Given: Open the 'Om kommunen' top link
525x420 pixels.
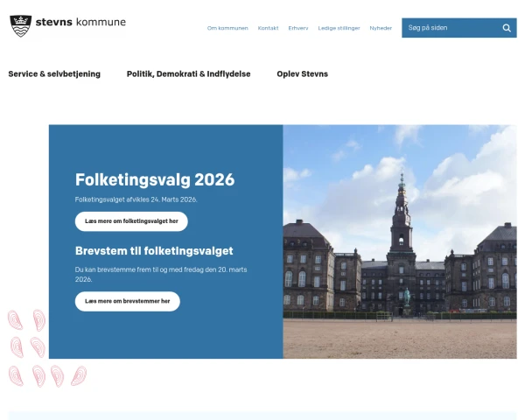Looking at the screenshot, I should tap(227, 28).
